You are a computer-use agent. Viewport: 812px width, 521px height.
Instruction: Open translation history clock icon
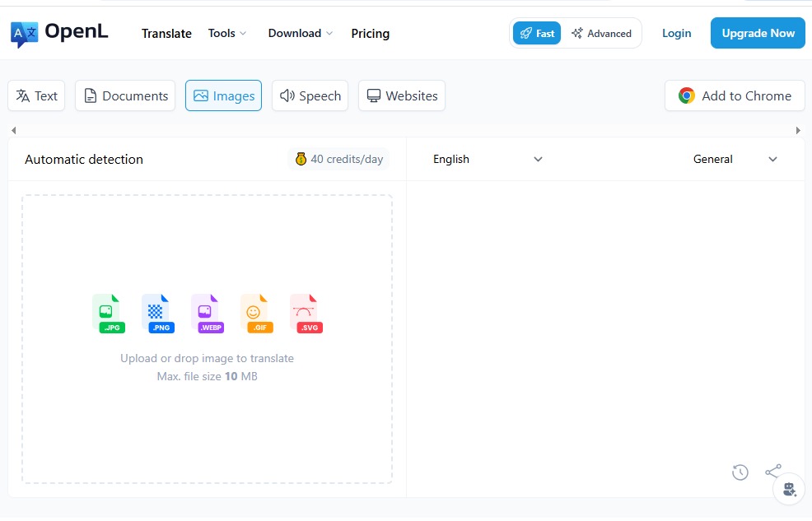tap(740, 472)
